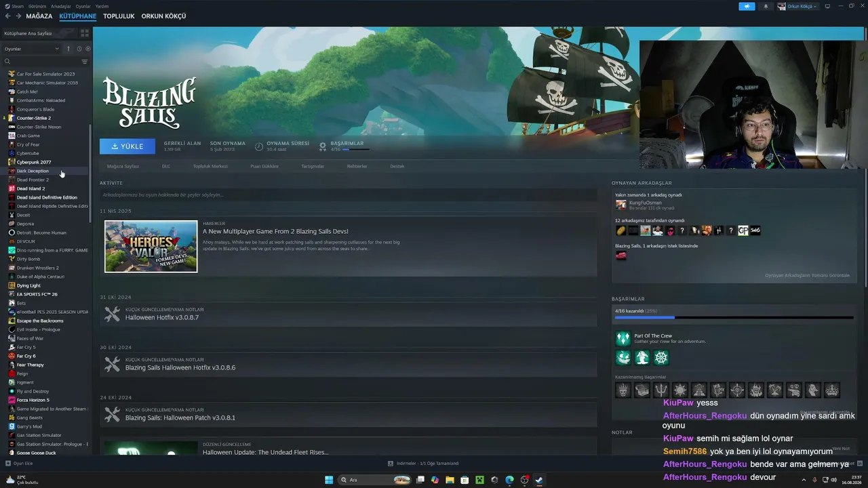
Task: Open the Puan Dükkânı link
Action: point(264,166)
